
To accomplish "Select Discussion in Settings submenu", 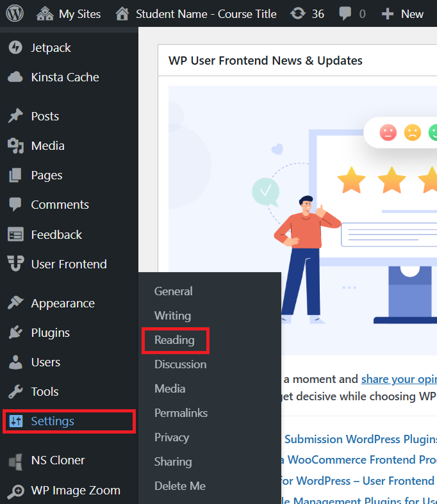I will [x=181, y=364].
